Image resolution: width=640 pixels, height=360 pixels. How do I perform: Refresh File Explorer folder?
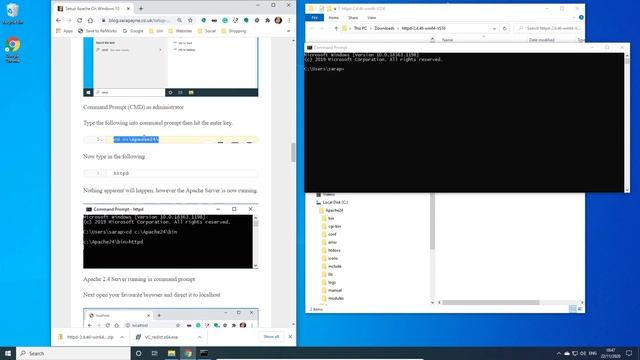(504, 28)
